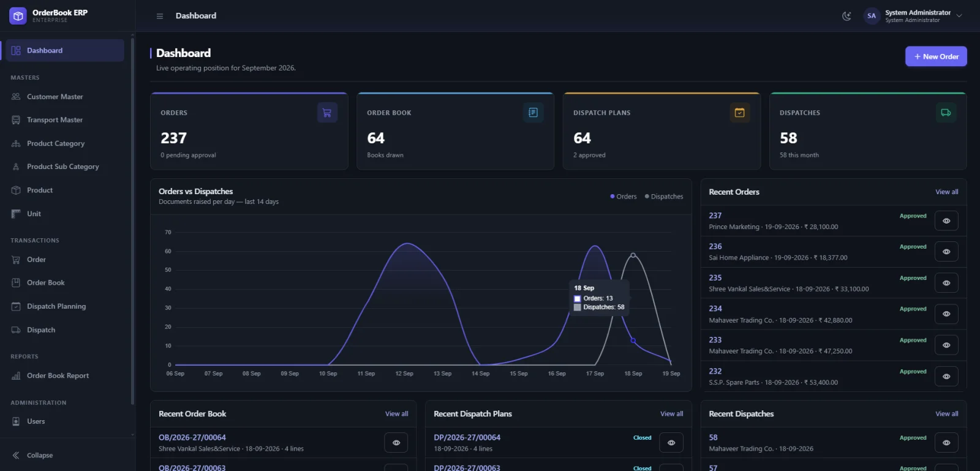This screenshot has height=471, width=980.
Task: Click the Dispatches data point at 58
Action: [x=633, y=255]
